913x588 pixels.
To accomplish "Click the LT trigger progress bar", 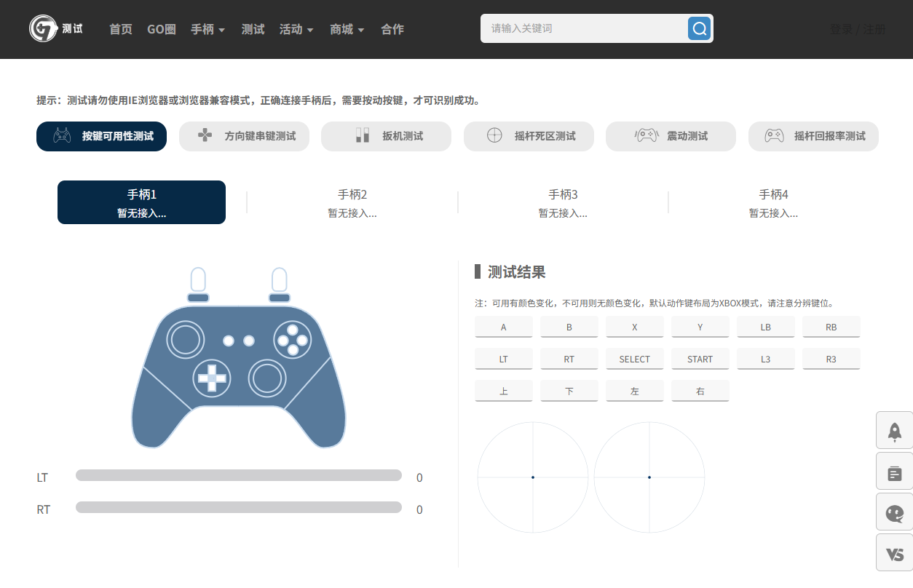I will click(239, 475).
